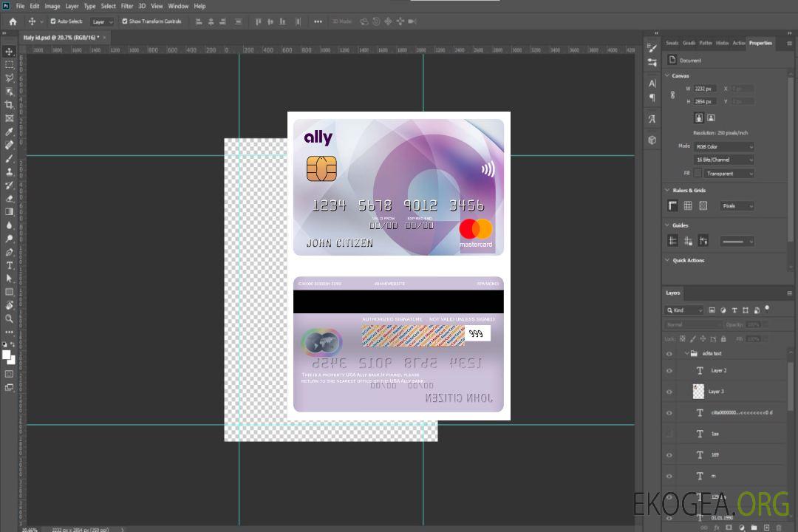
Task: Open the Brush Settings panel icon
Action: pyautogui.click(x=652, y=48)
